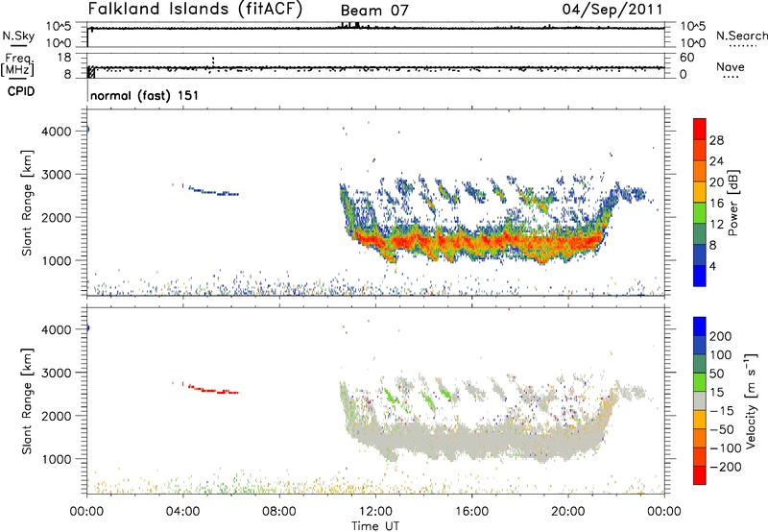Screen dimensions: 768x532
Task: Click the "-200" Velocity colorbar value
Action: (726, 467)
